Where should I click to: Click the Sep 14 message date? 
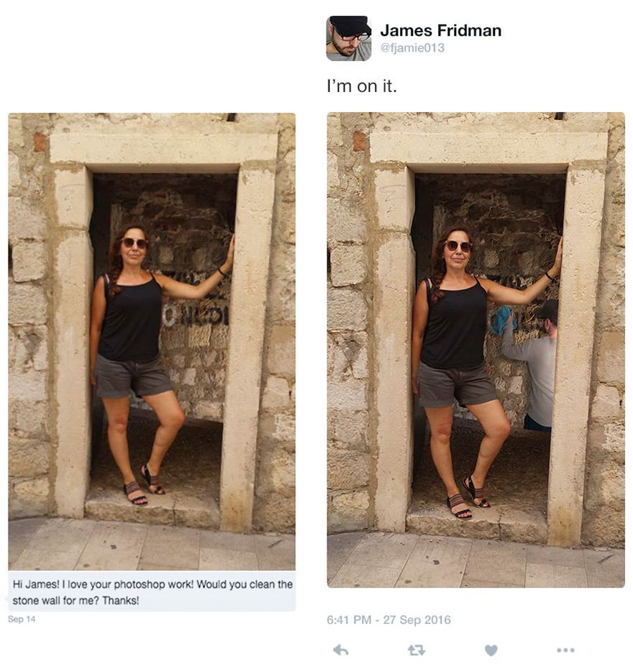tap(22, 619)
